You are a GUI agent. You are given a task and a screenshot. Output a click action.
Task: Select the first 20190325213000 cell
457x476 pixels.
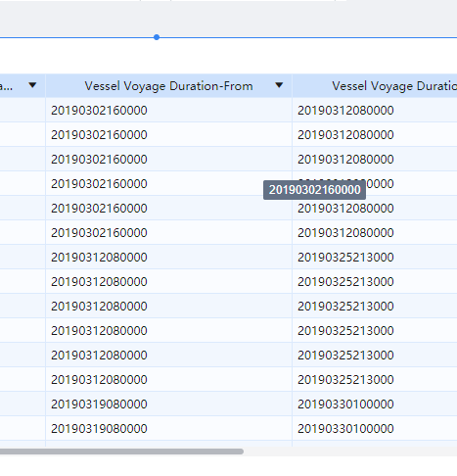pyautogui.click(x=375, y=258)
